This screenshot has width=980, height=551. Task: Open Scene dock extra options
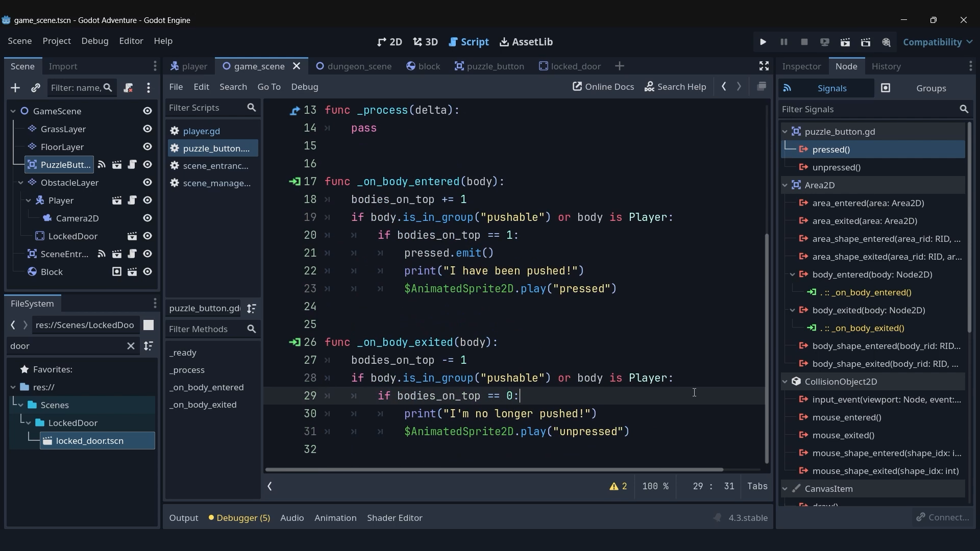pyautogui.click(x=149, y=88)
